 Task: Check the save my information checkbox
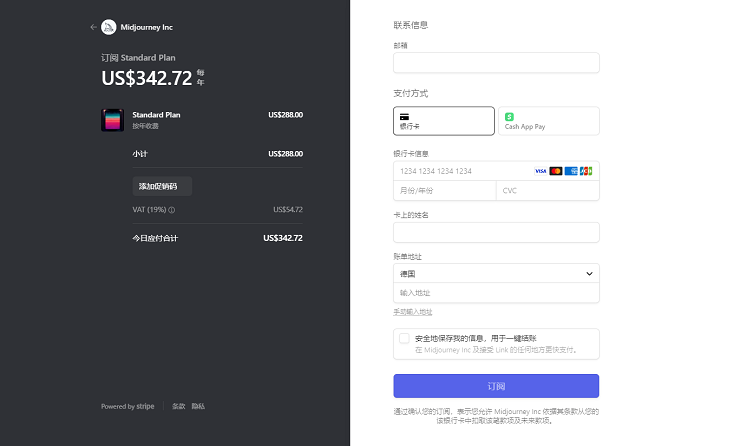(404, 338)
